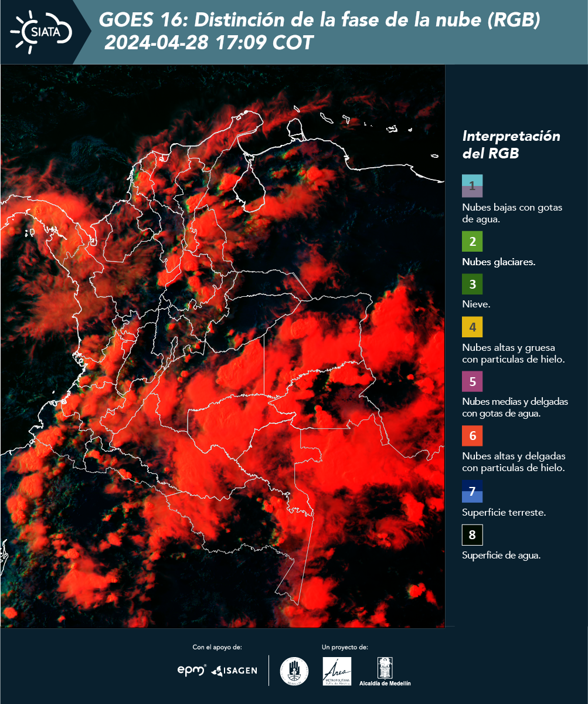Click the SIATA logo in the header
This screenshot has width=588, height=704.
(x=41, y=31)
